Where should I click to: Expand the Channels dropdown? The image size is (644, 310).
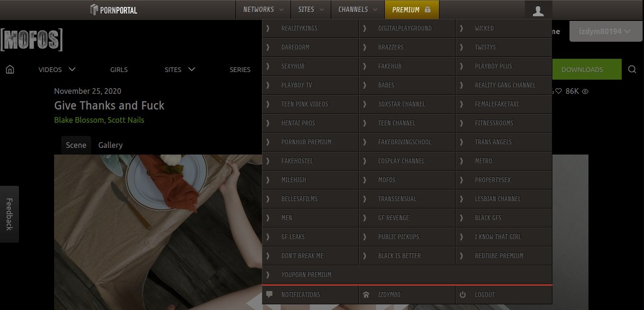[358, 9]
